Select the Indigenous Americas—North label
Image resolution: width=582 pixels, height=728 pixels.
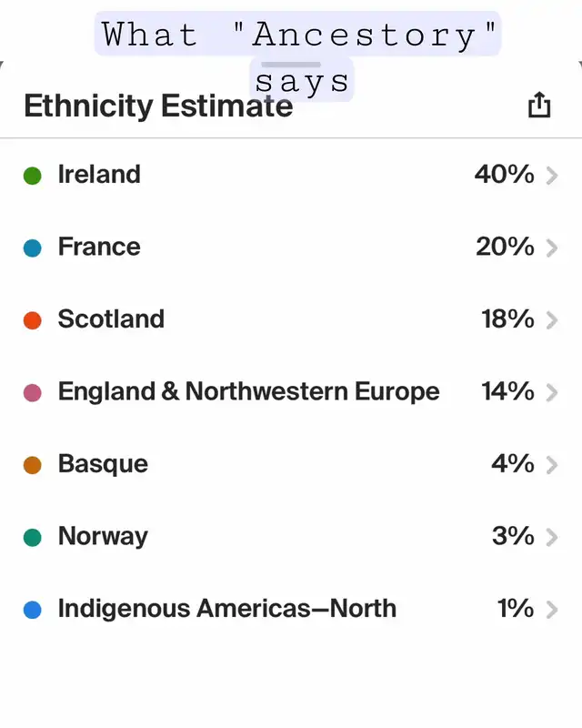click(x=227, y=608)
